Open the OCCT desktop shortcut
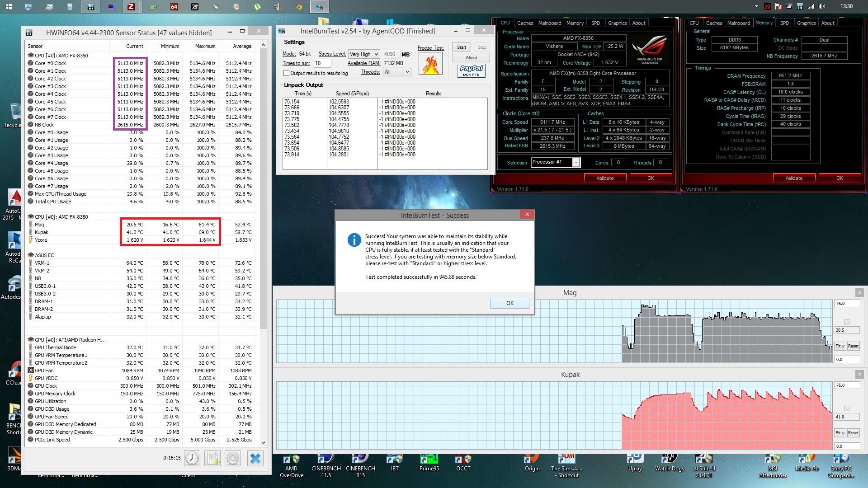 (463, 463)
